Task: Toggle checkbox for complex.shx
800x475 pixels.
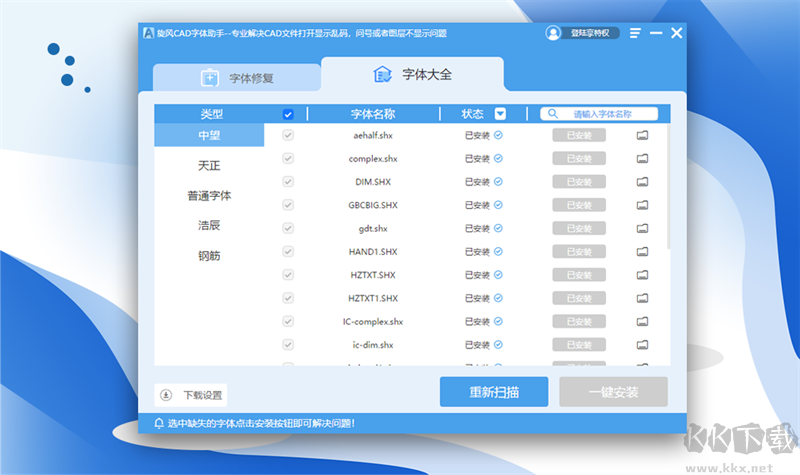Action: [288, 158]
